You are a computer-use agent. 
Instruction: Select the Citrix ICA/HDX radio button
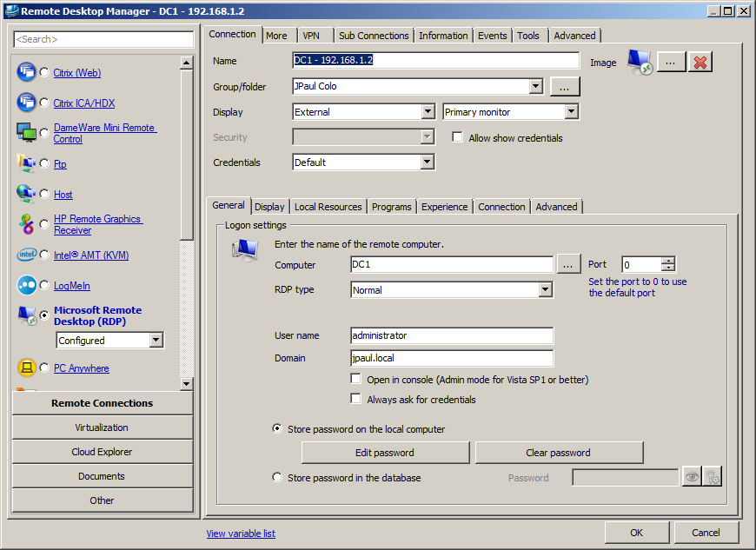click(44, 103)
